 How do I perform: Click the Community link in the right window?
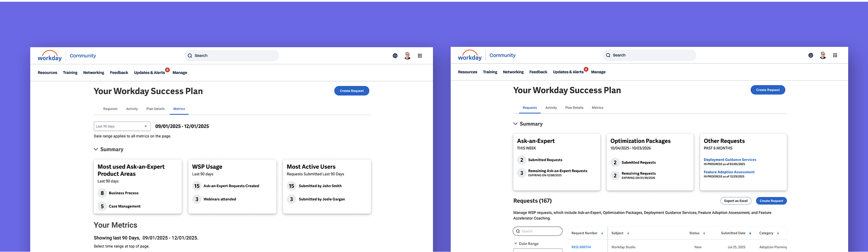[502, 55]
